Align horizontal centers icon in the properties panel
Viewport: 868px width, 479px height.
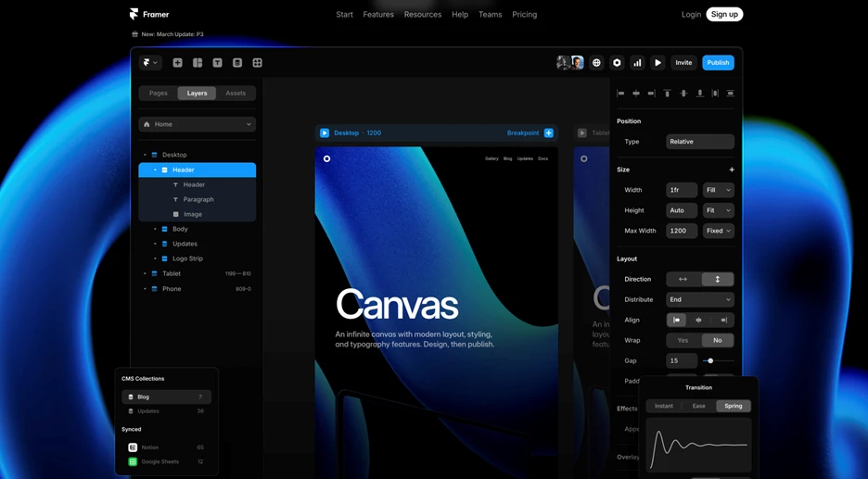click(636, 94)
